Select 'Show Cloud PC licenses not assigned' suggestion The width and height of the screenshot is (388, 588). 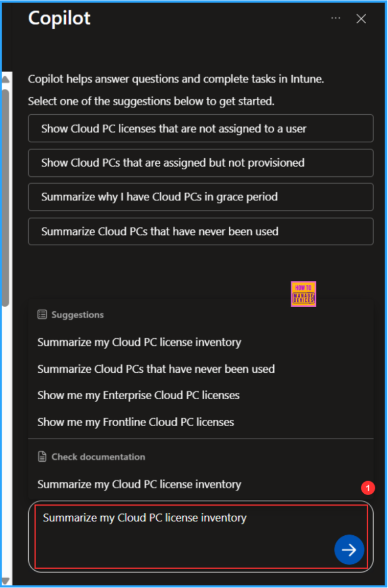click(200, 129)
